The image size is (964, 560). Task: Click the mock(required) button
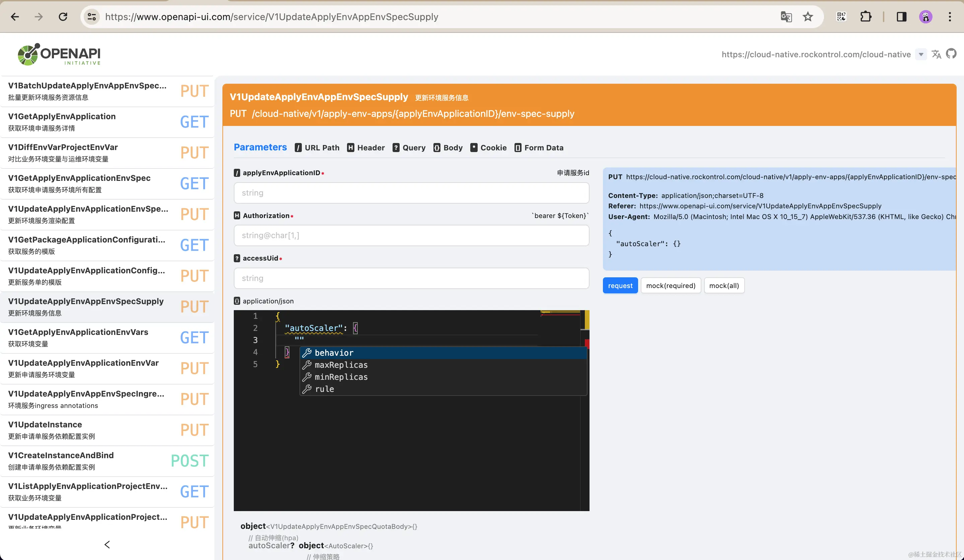671,286
